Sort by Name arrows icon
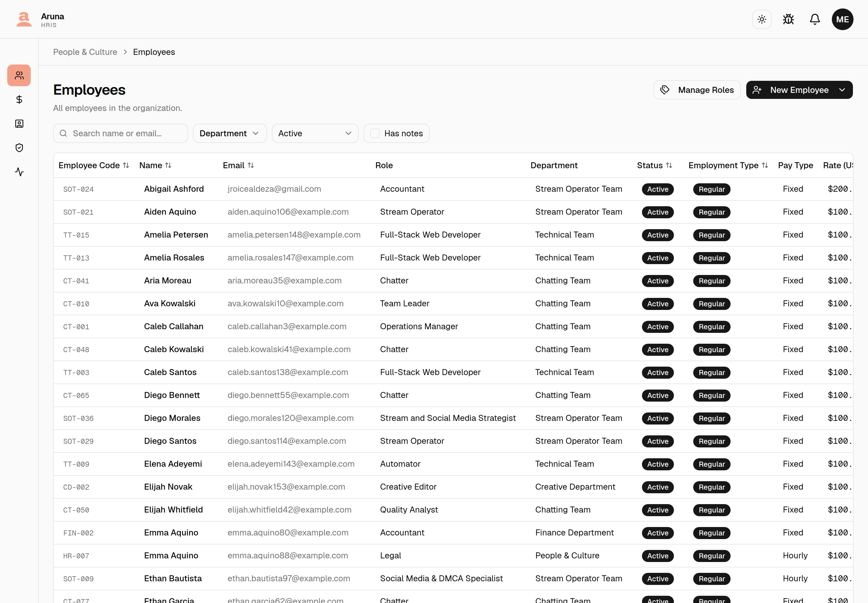This screenshot has height=603, width=868. 168,166
